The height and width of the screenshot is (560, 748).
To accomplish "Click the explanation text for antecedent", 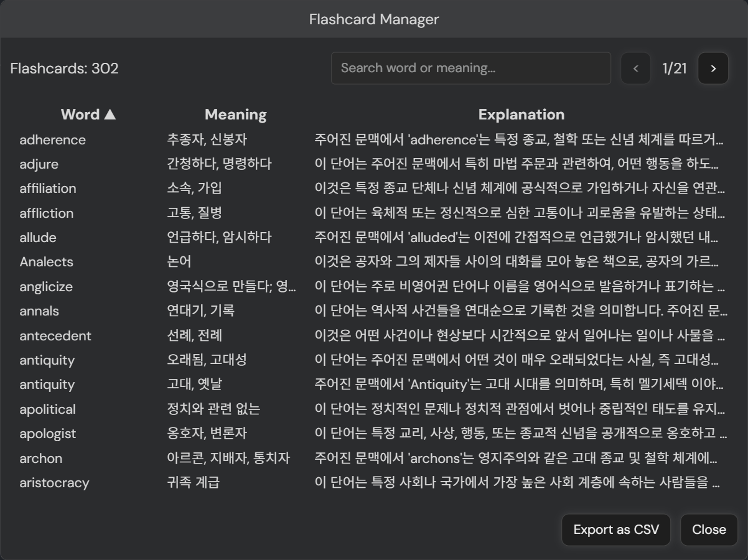I will pyautogui.click(x=519, y=336).
